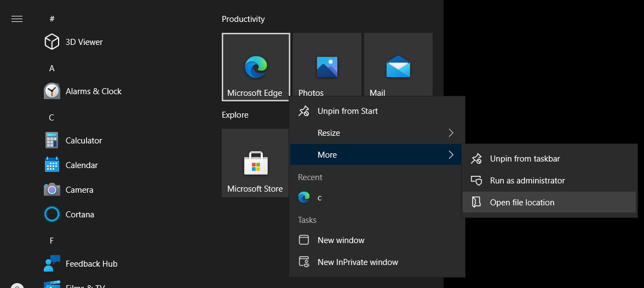Click the 3D Viewer cube icon
The height and width of the screenshot is (288, 644).
click(x=51, y=42)
